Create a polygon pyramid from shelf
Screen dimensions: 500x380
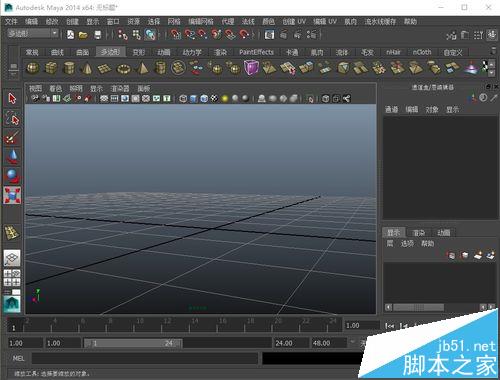[142, 68]
